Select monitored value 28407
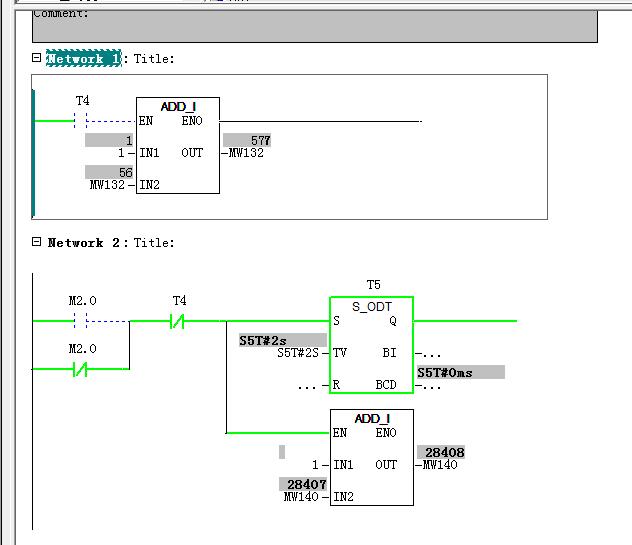The image size is (632, 545). [303, 484]
